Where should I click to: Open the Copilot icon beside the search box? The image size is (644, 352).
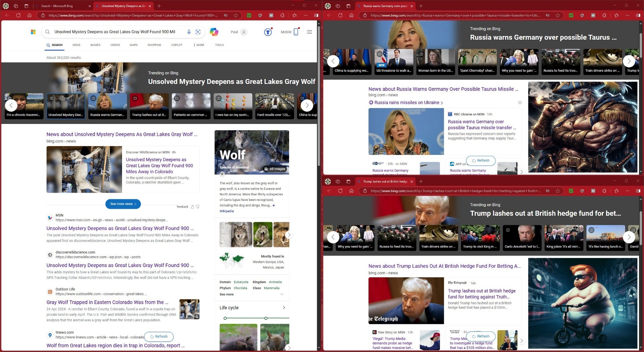(214, 32)
